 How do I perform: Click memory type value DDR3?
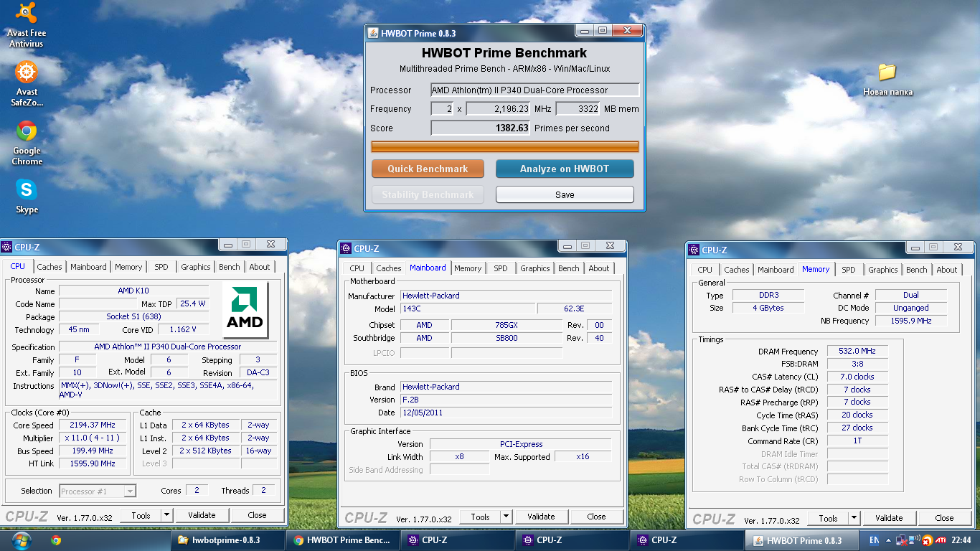coord(768,296)
